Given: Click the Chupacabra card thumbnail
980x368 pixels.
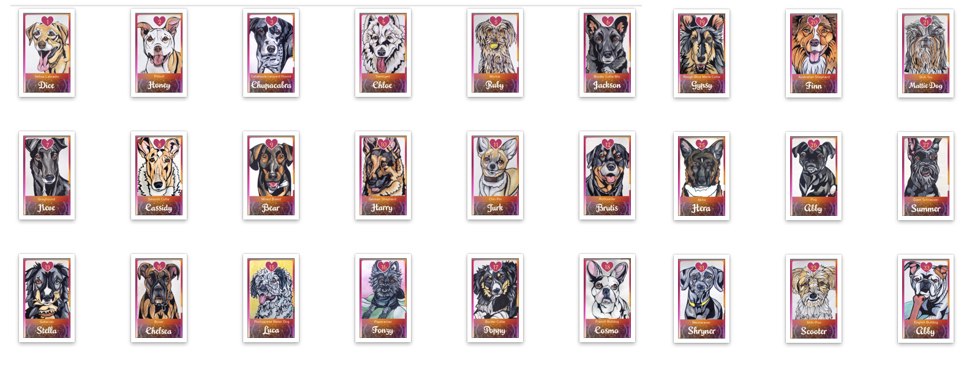Looking at the screenshot, I should click(271, 53).
